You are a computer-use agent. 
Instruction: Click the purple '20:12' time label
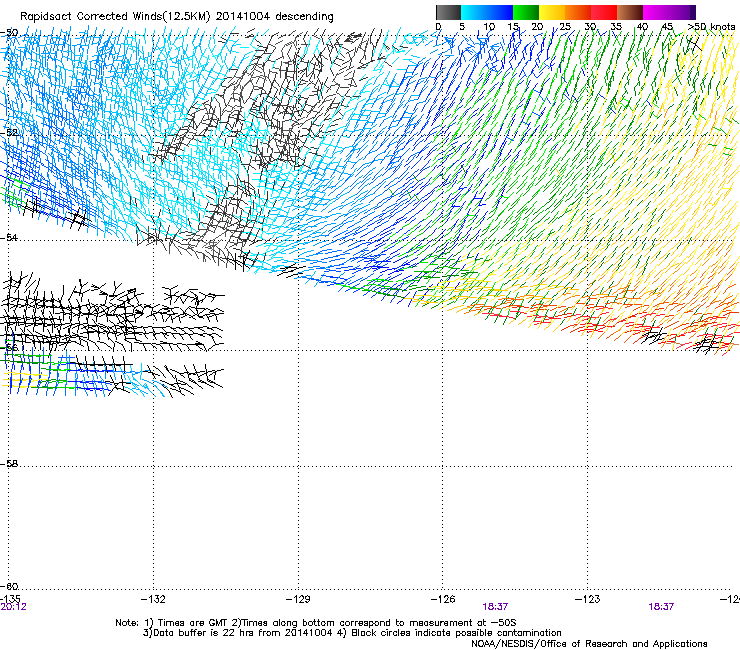coord(13,607)
